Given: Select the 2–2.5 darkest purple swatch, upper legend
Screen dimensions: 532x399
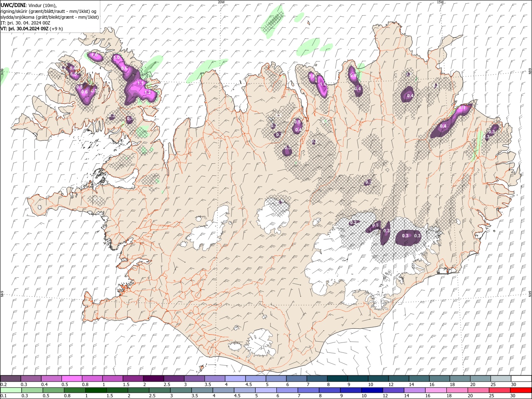Looking at the screenshot, I should 153,379.
